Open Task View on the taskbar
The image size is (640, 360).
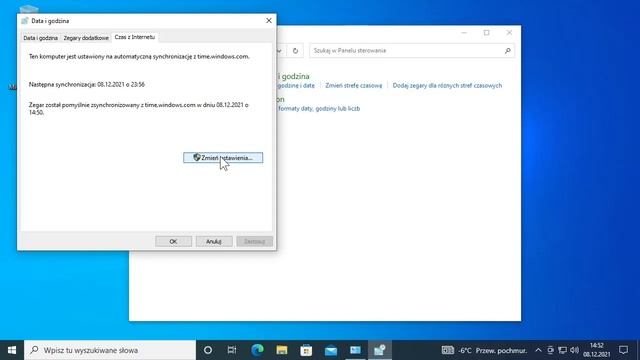[232, 350]
